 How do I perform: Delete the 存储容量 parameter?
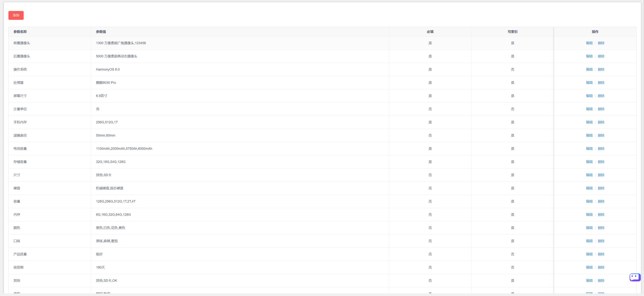click(601, 162)
